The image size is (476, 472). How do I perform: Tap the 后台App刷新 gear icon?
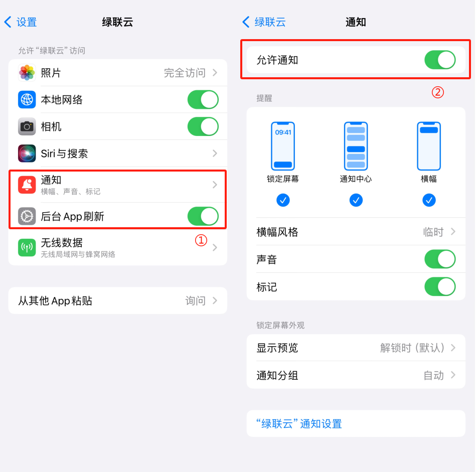pos(27,216)
